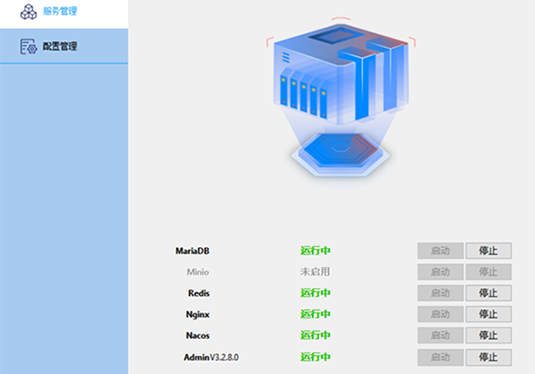The width and height of the screenshot is (535, 374).
Task: Click the server cube illustration
Action: [x=341, y=97]
